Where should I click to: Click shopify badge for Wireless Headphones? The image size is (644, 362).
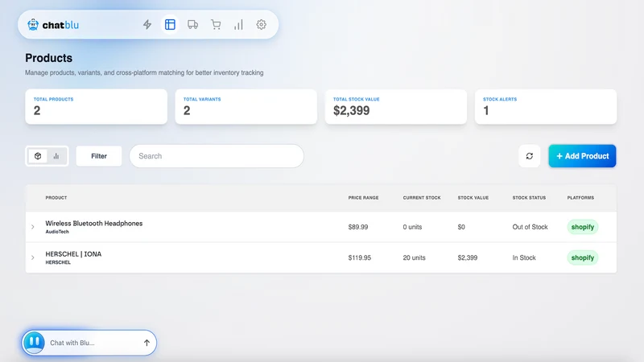click(582, 227)
